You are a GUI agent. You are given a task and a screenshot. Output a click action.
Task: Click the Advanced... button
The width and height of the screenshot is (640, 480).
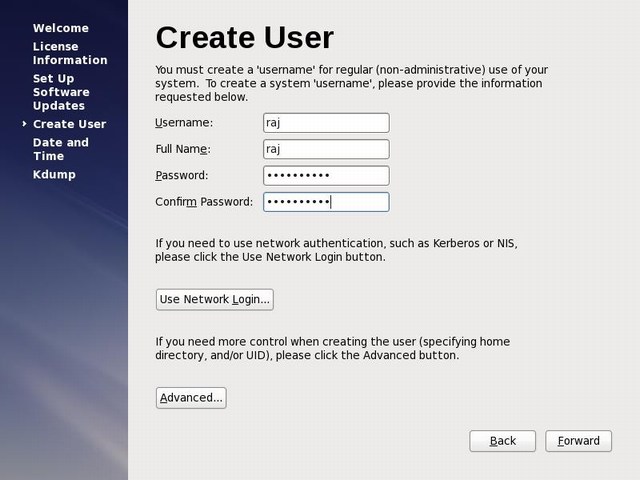191,398
